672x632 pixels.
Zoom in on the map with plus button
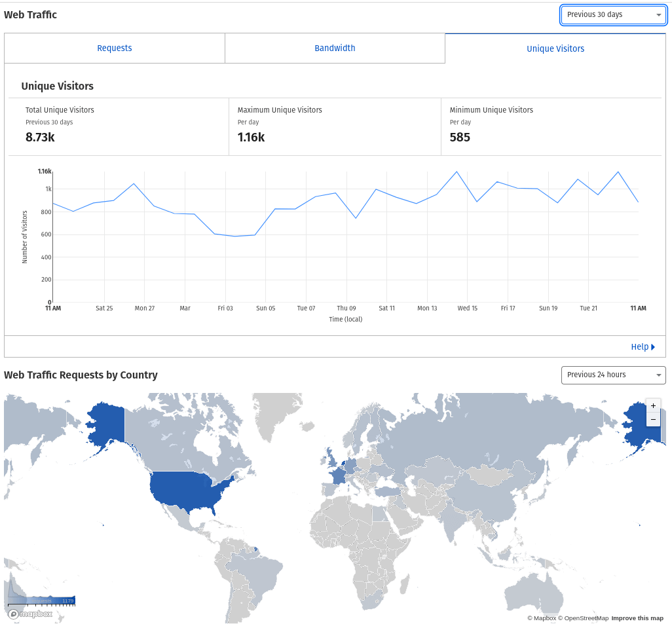tap(653, 406)
